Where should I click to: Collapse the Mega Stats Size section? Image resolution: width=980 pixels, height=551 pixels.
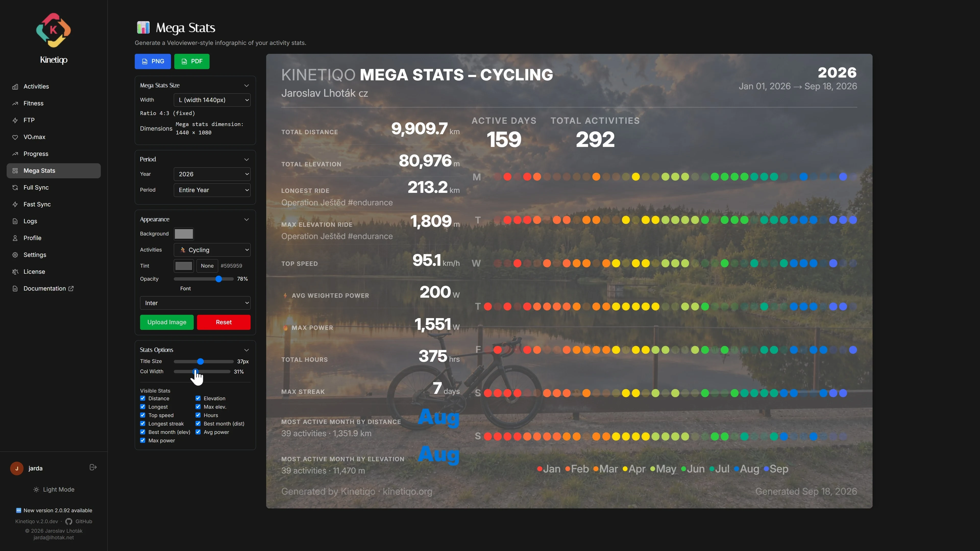point(247,85)
